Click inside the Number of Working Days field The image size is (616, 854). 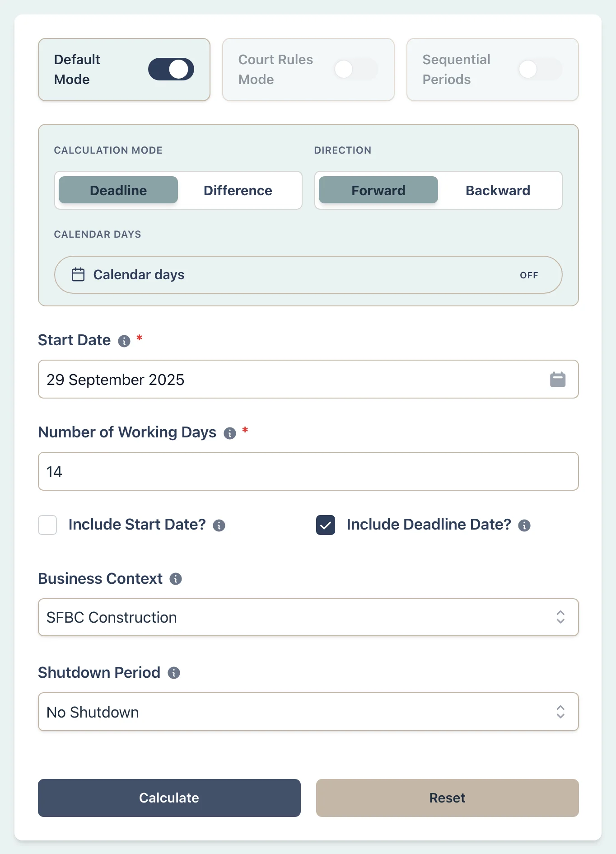tap(308, 471)
